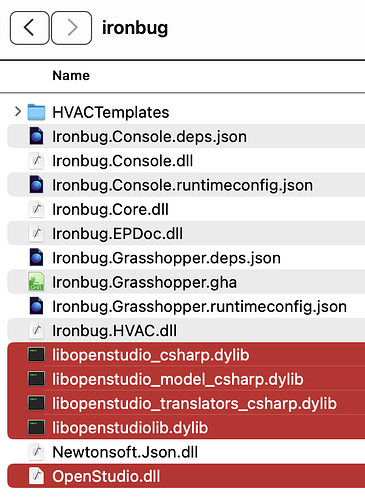Click the libopenstudio_translators_csharp.dylib file icon
The image size is (365, 499).
point(36,403)
